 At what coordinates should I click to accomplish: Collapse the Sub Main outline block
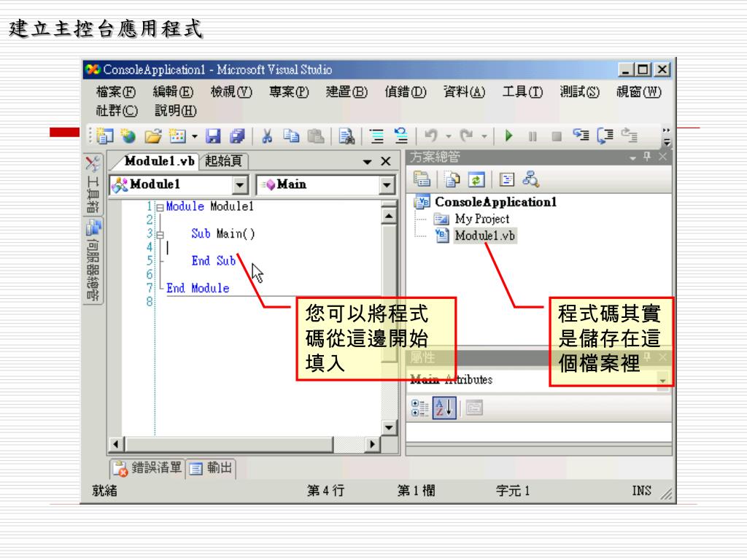pyautogui.click(x=160, y=235)
